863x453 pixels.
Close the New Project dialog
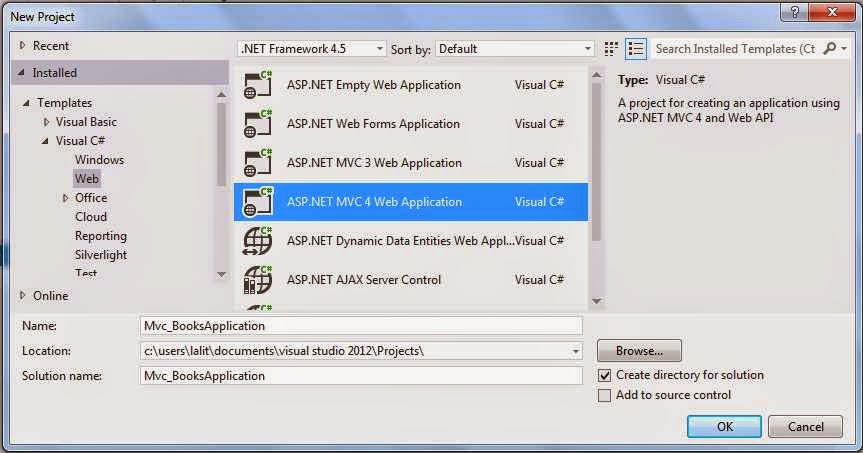(832, 12)
